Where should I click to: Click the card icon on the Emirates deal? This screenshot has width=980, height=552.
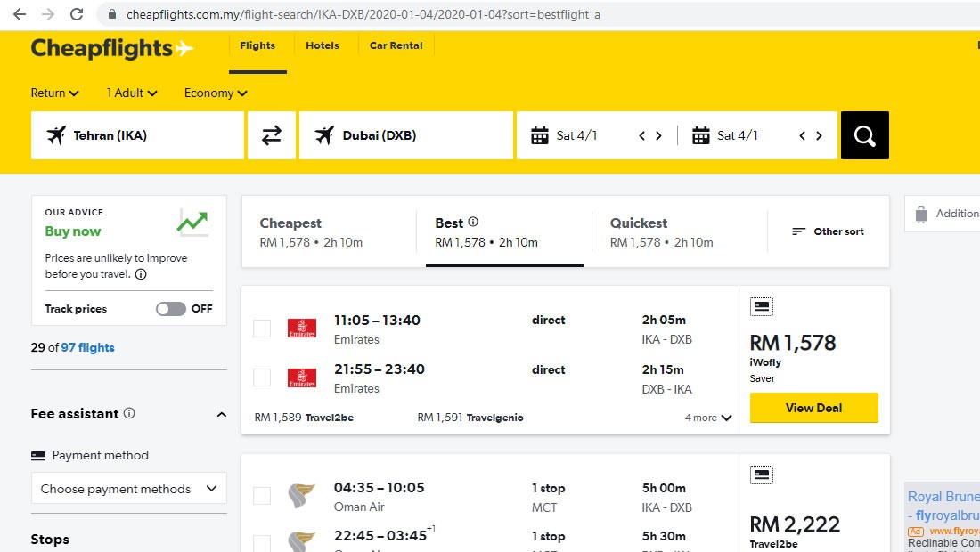point(761,305)
